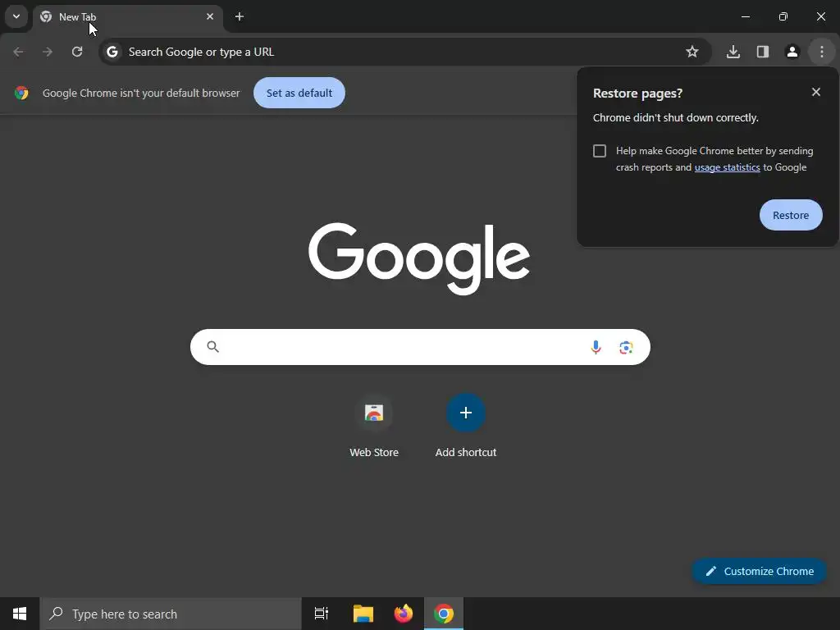Click the Chrome logo in default browser bar
The image size is (840, 630).
[21, 93]
